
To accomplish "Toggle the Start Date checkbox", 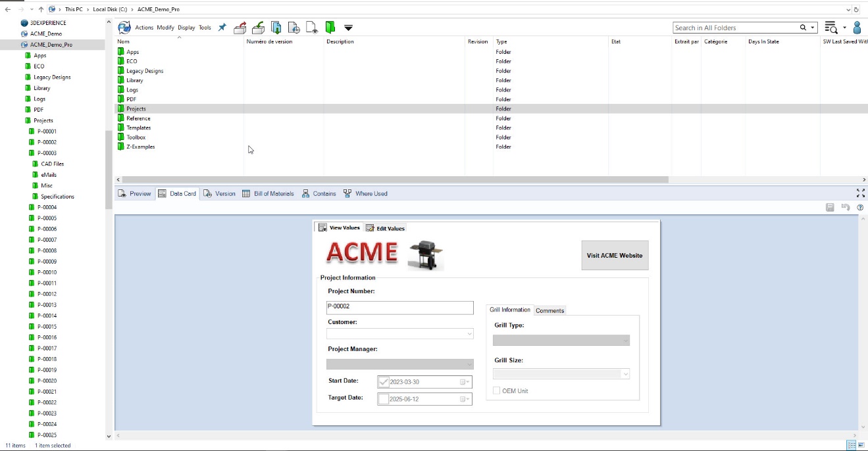I will pyautogui.click(x=384, y=382).
